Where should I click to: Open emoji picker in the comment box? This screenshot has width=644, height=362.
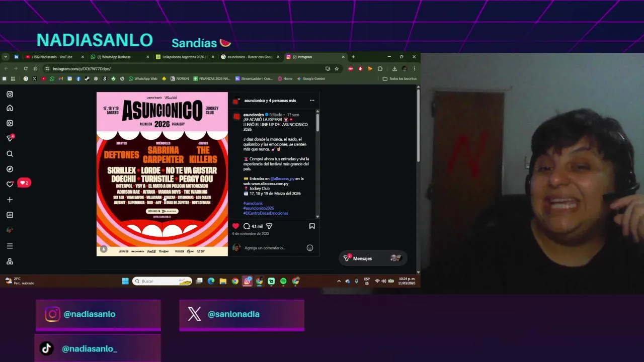tap(310, 248)
